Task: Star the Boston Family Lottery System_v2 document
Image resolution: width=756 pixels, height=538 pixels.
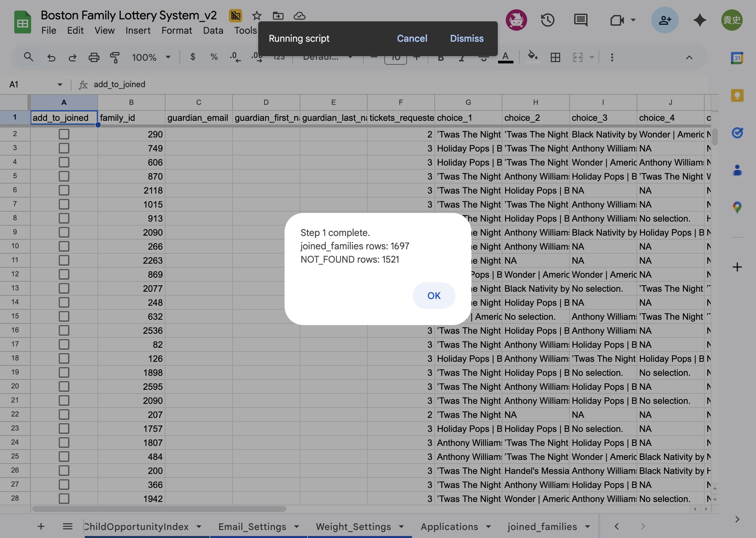Action: tap(257, 15)
